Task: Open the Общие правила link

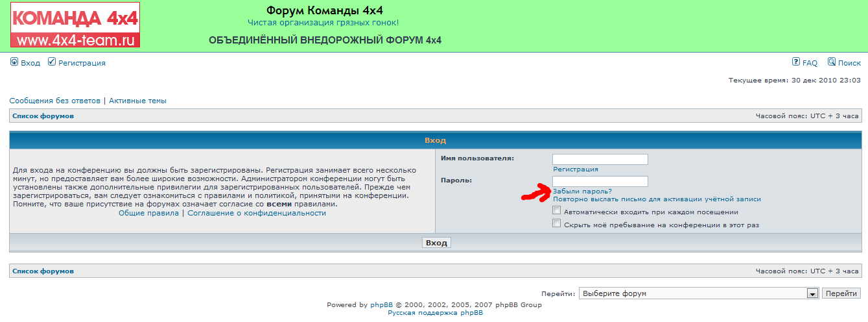Action: click(x=148, y=213)
